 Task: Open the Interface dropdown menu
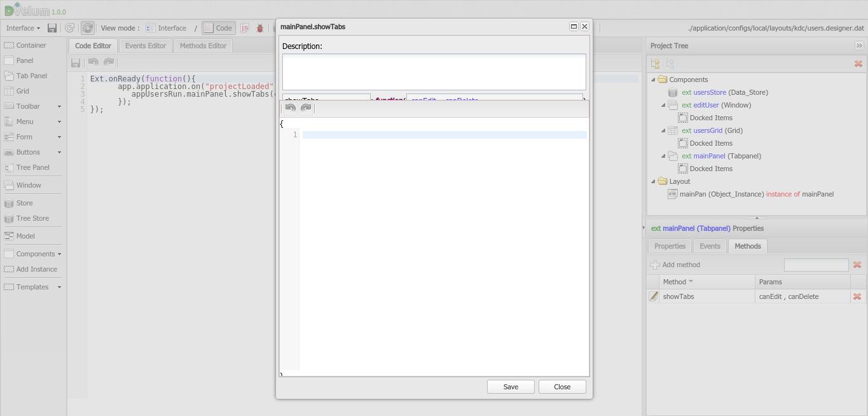24,28
